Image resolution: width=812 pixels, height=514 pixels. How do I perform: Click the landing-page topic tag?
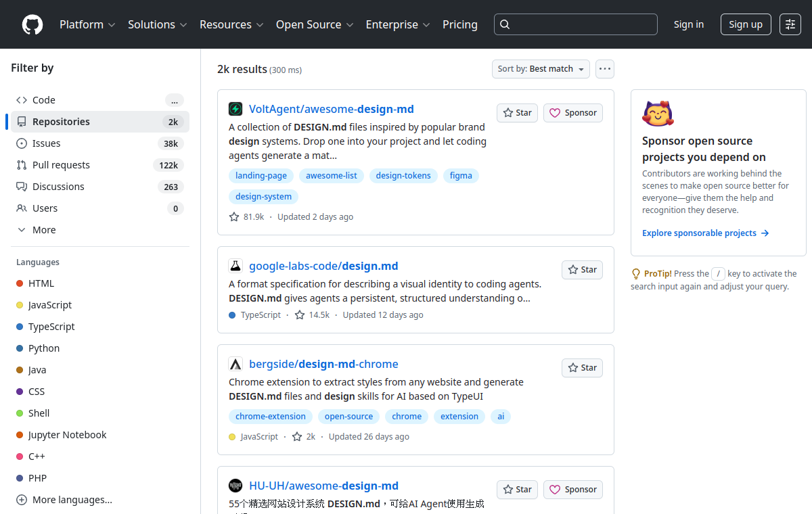(x=261, y=176)
